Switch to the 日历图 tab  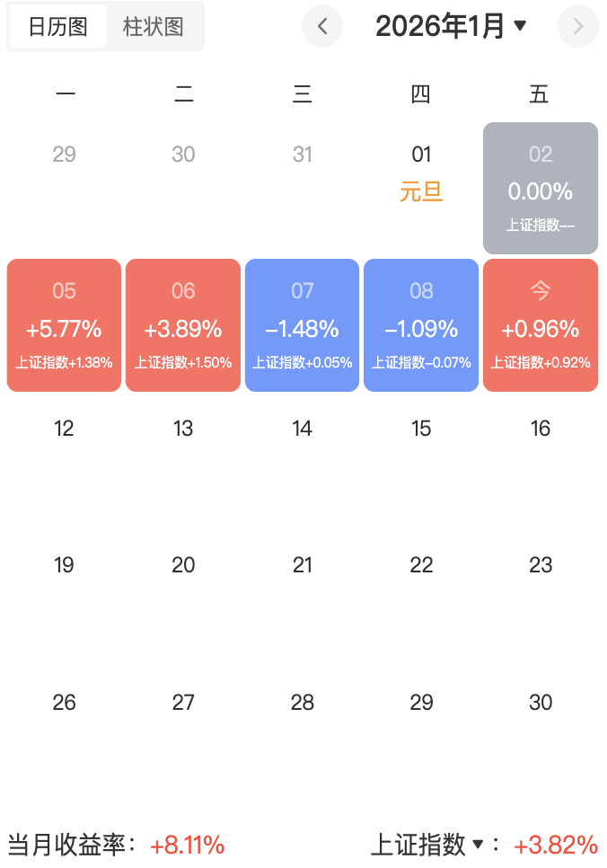pos(58,26)
